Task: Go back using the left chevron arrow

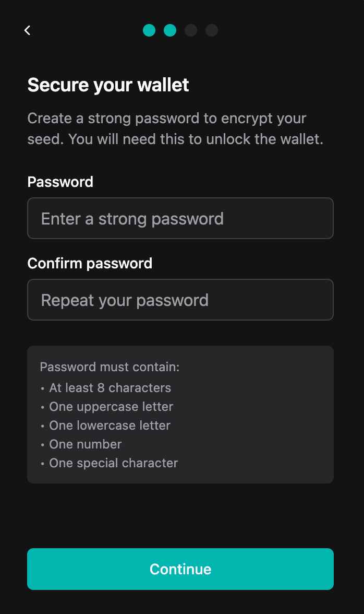Action: point(28,30)
